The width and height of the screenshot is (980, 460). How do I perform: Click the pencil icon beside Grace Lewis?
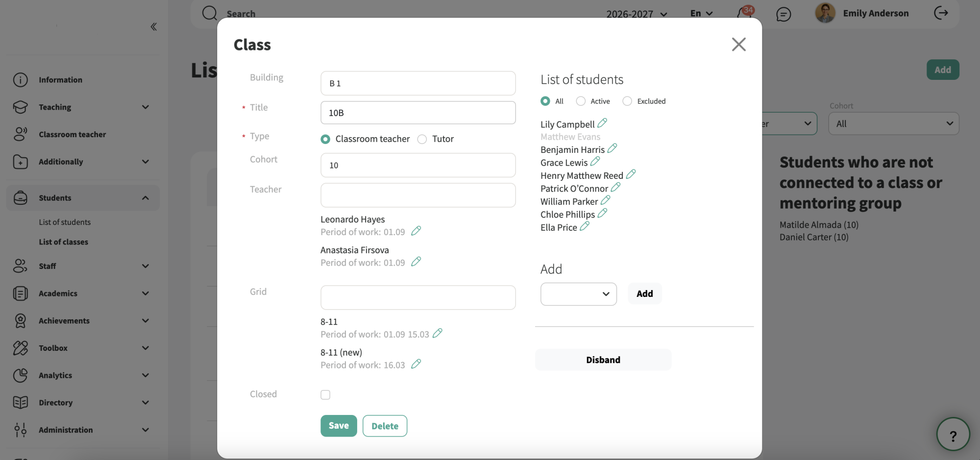tap(595, 161)
